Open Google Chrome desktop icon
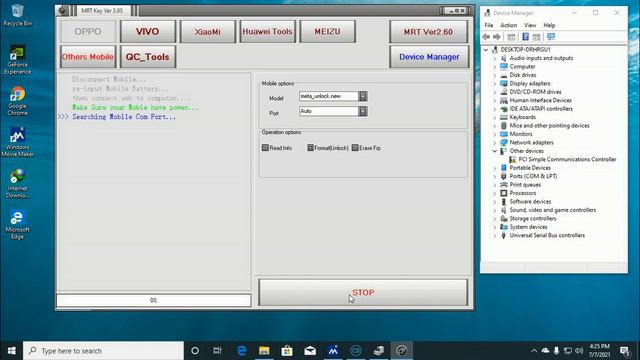 point(17,101)
